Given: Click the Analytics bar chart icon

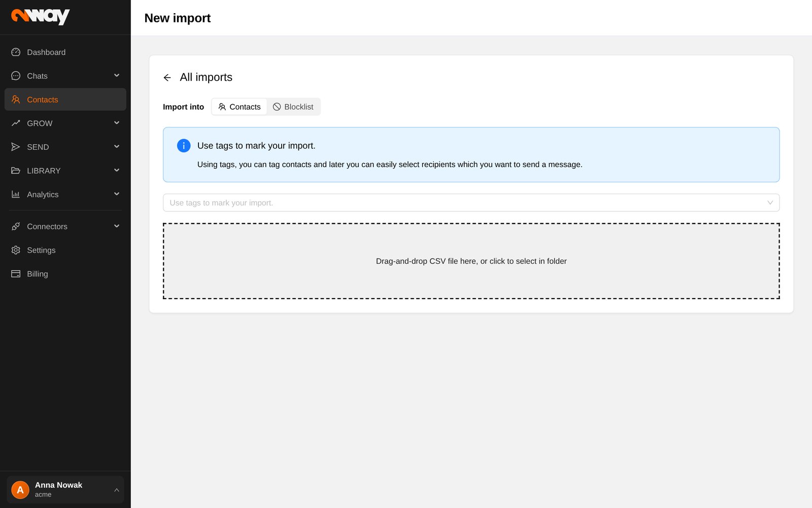Looking at the screenshot, I should [x=16, y=195].
